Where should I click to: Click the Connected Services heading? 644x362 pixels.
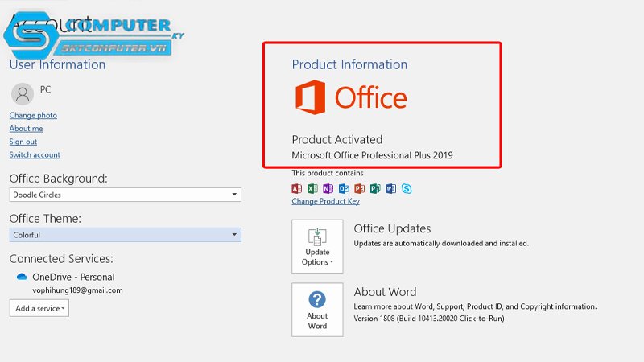(x=61, y=258)
